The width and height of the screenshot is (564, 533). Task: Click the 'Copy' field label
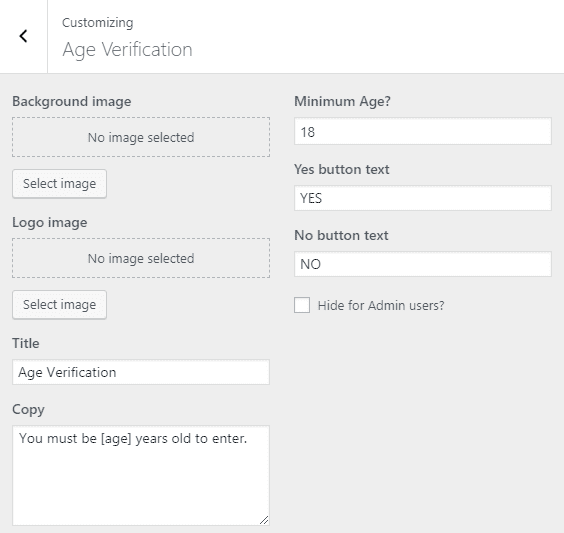coord(28,410)
